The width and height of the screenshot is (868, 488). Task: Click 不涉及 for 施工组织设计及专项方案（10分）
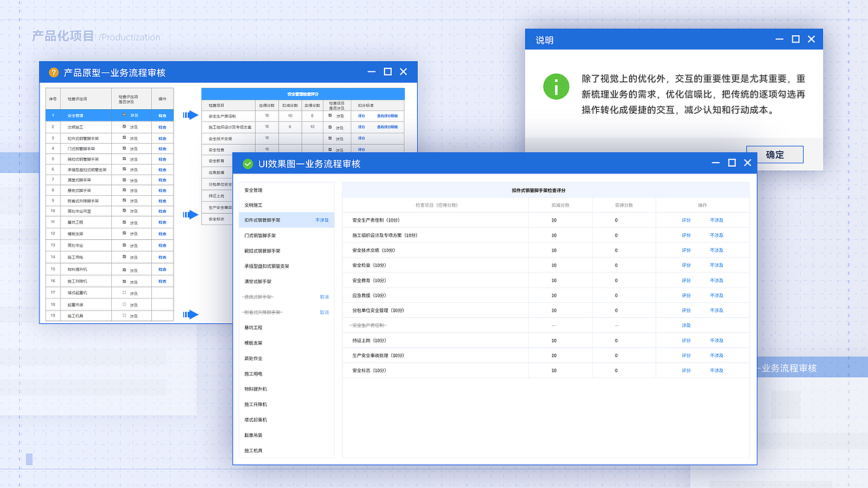(x=717, y=235)
